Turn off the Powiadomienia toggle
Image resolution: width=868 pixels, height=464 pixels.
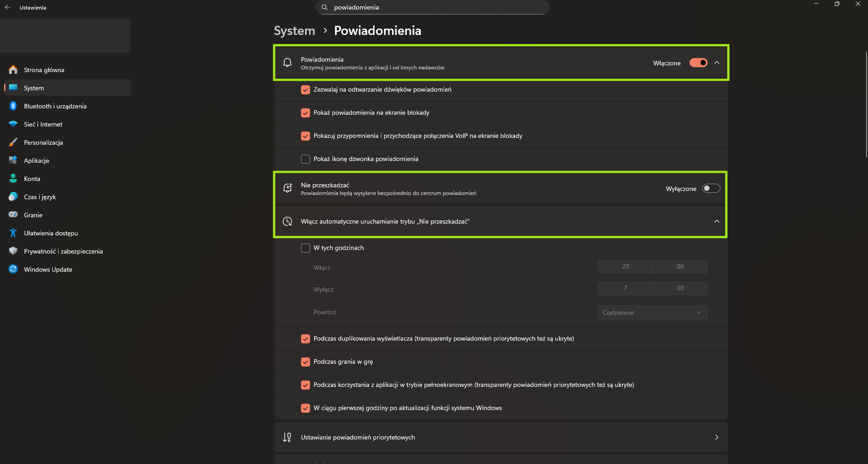[698, 63]
